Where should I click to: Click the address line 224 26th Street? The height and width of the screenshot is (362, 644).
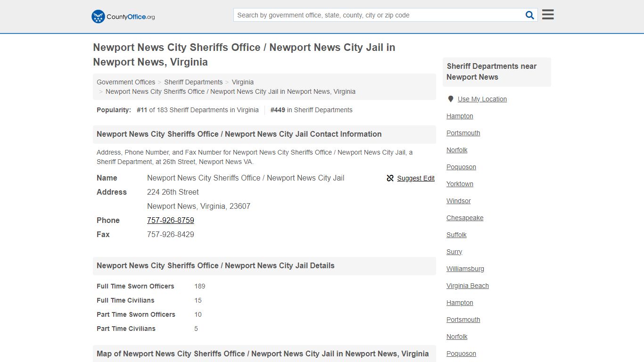(173, 192)
